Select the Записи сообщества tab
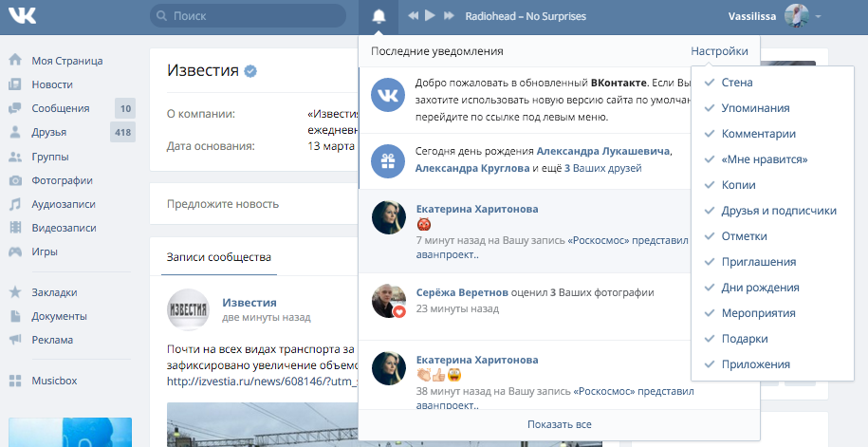Viewport: 868px width, 447px height. (x=218, y=257)
